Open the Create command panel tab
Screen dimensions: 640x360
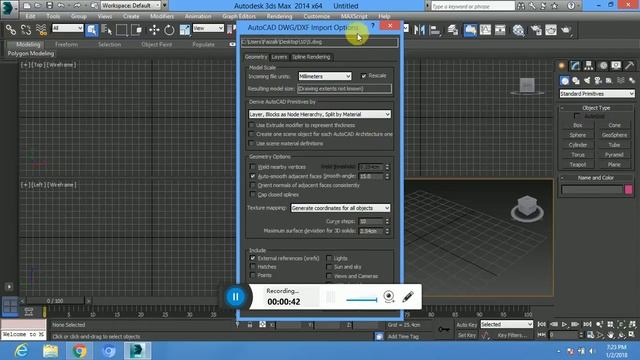click(x=562, y=66)
